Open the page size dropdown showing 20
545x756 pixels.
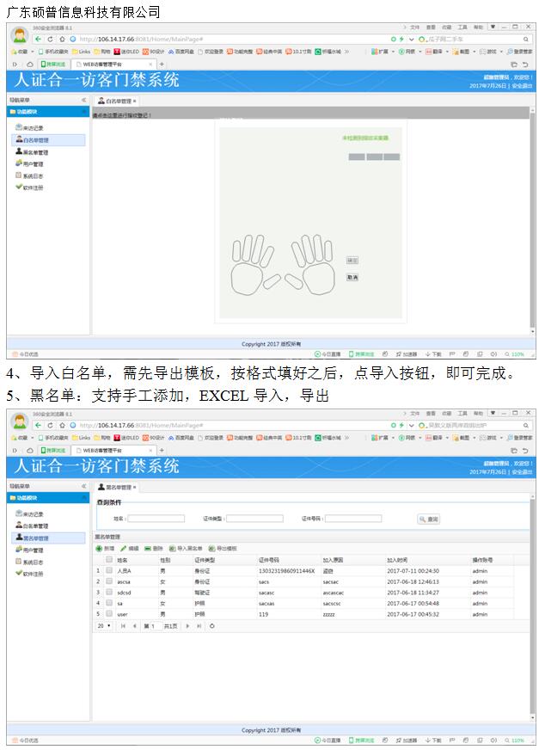104,626
